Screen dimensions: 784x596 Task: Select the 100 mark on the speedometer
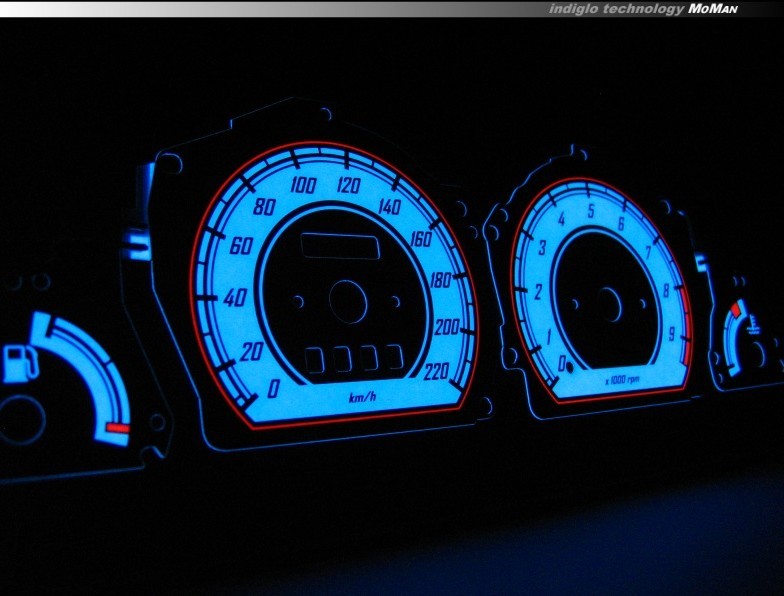click(303, 186)
